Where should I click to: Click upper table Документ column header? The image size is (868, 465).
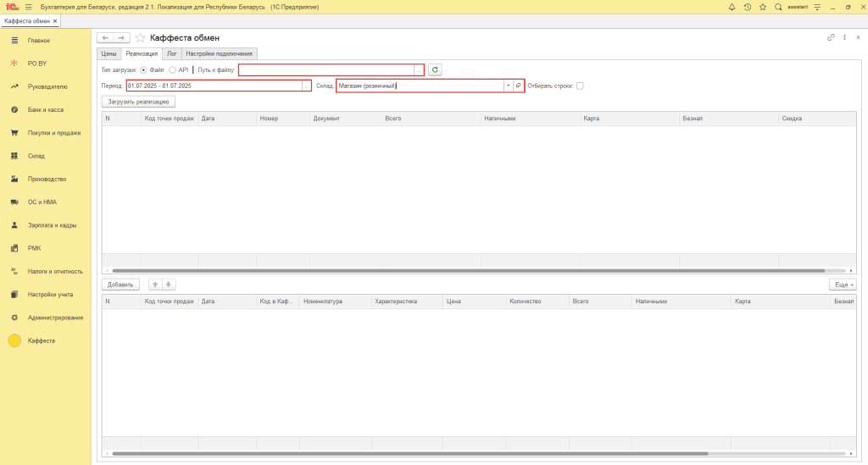tap(346, 119)
